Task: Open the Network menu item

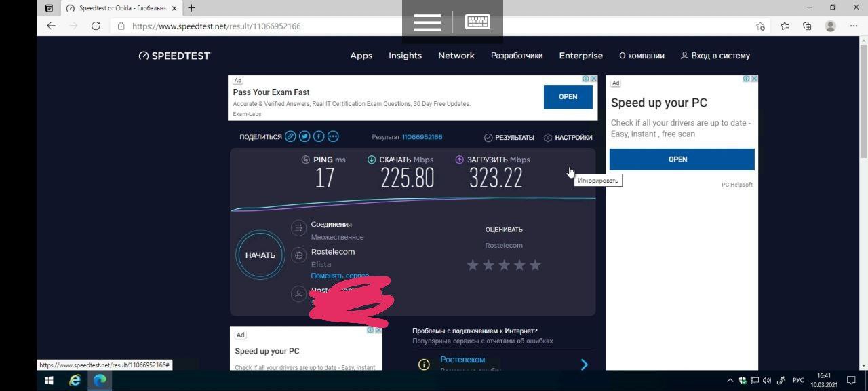Action: (x=456, y=56)
